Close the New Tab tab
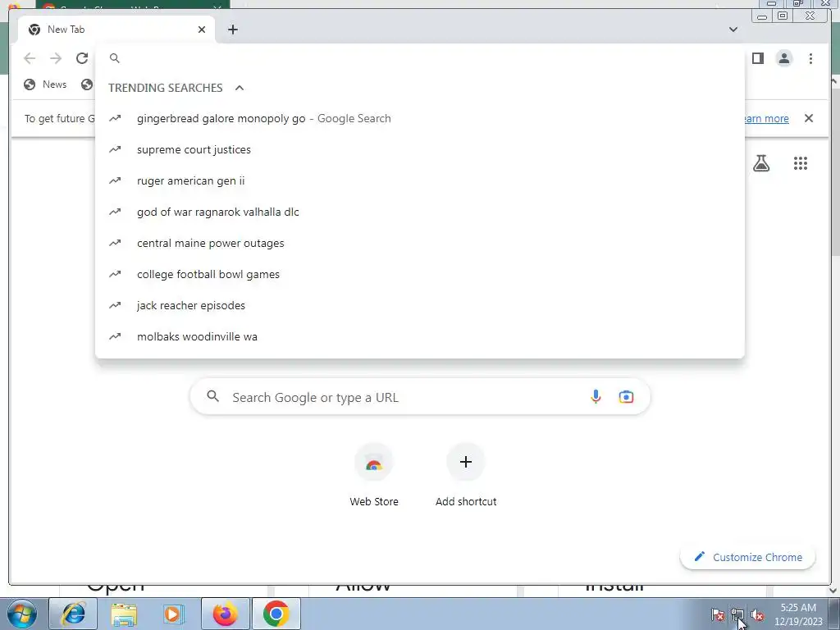The image size is (840, 630). pyautogui.click(x=202, y=30)
